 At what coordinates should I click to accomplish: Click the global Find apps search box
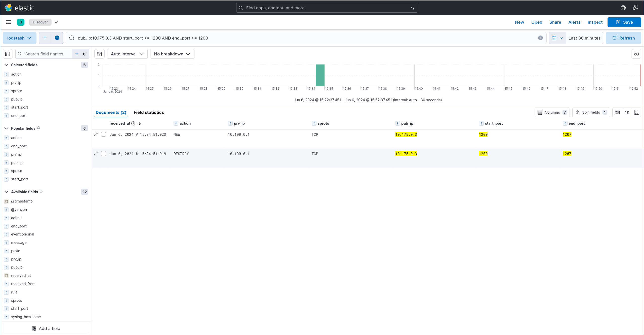[327, 8]
